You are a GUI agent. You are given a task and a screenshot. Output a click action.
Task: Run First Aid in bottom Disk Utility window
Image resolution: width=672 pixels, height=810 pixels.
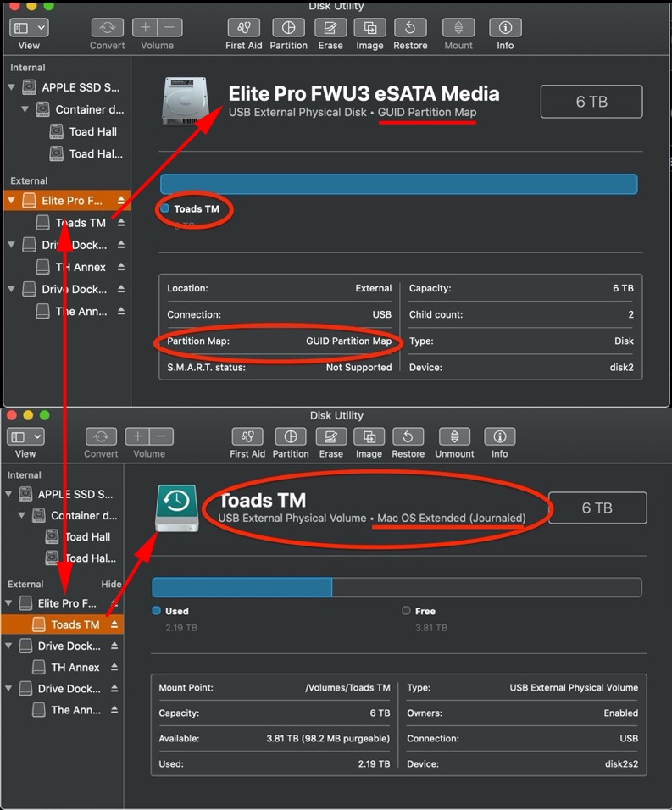click(247, 436)
